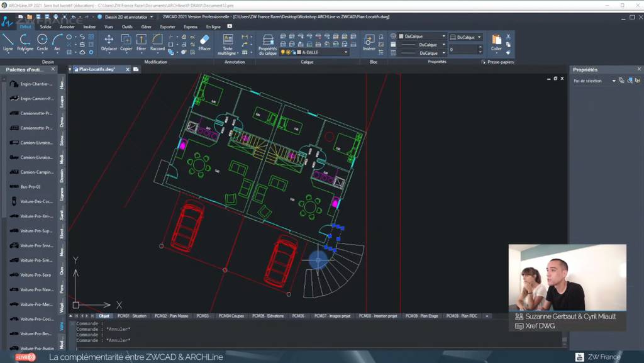Click the transparency value input field
The height and width of the screenshot is (363, 644).
pyautogui.click(x=463, y=49)
